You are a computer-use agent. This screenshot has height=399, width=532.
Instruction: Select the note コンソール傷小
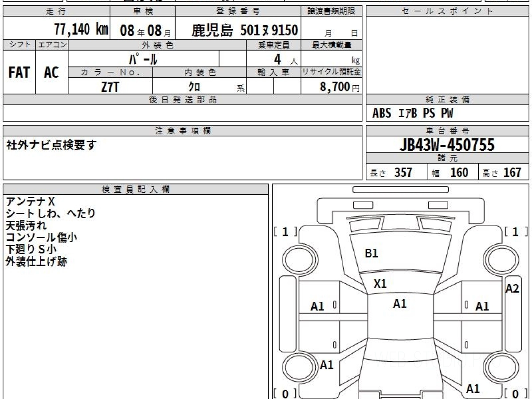(41, 237)
